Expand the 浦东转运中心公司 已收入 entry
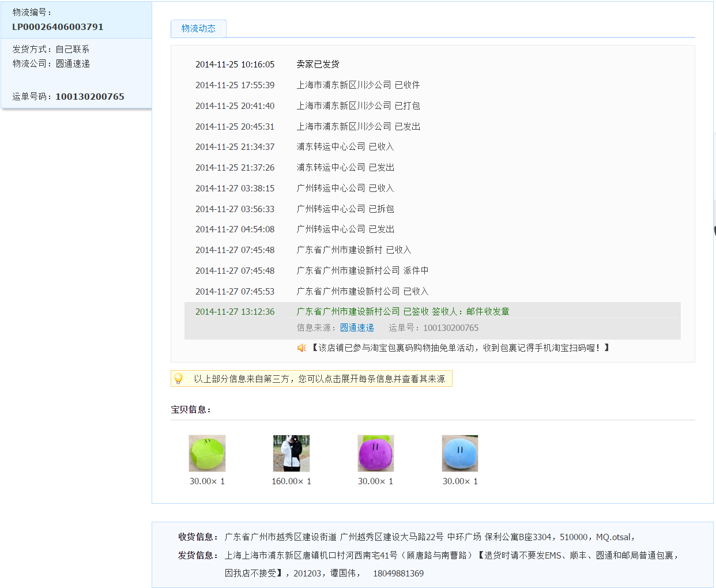This screenshot has height=588, width=716. (345, 146)
